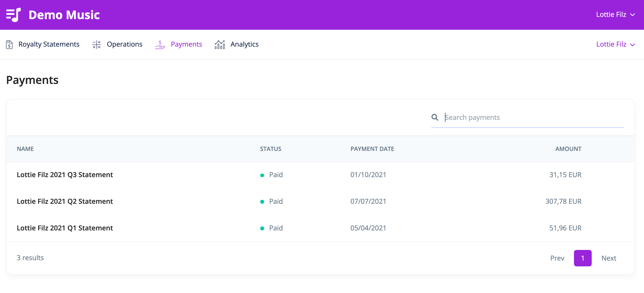Click the 3 results count text
Screen dimensions: 644x293
click(30, 257)
